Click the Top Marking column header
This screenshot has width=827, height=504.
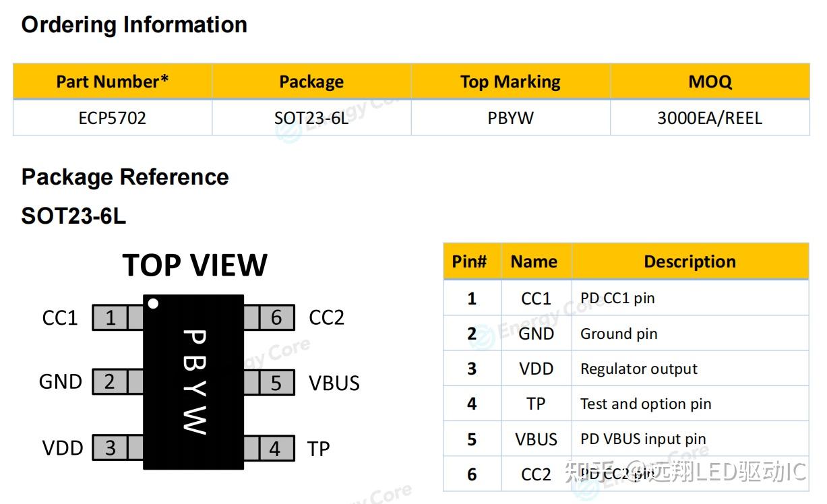click(510, 82)
